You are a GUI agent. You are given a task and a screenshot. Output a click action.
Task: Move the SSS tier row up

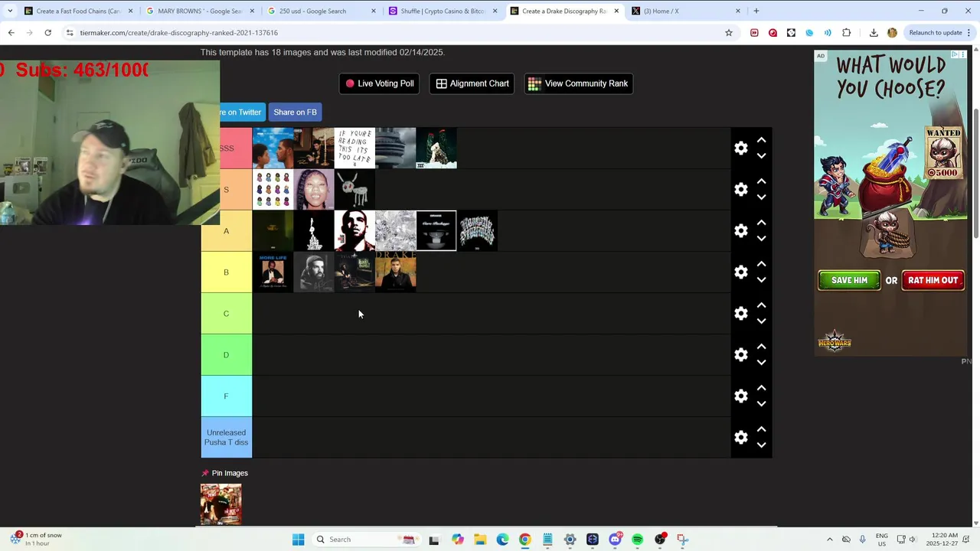[761, 140]
